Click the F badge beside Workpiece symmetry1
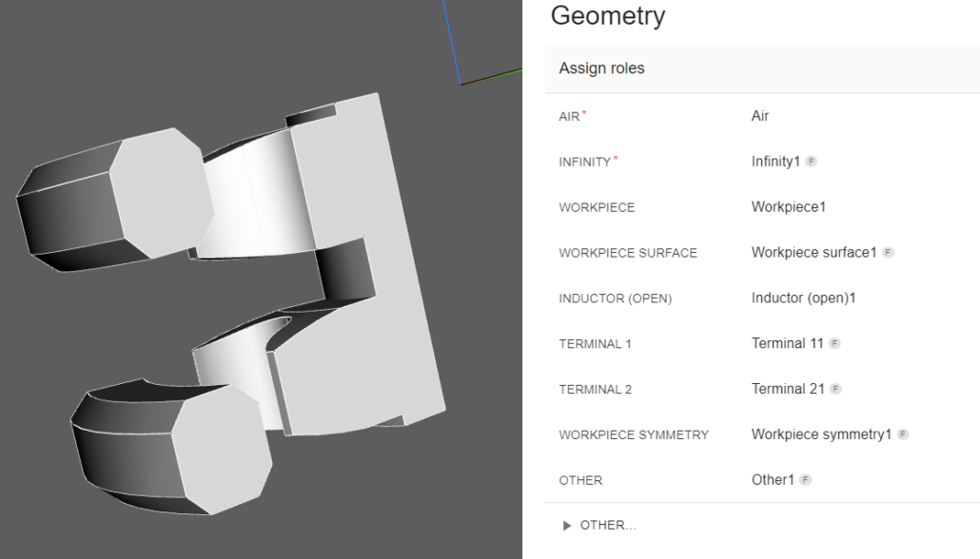The width and height of the screenshot is (980, 559). click(901, 435)
